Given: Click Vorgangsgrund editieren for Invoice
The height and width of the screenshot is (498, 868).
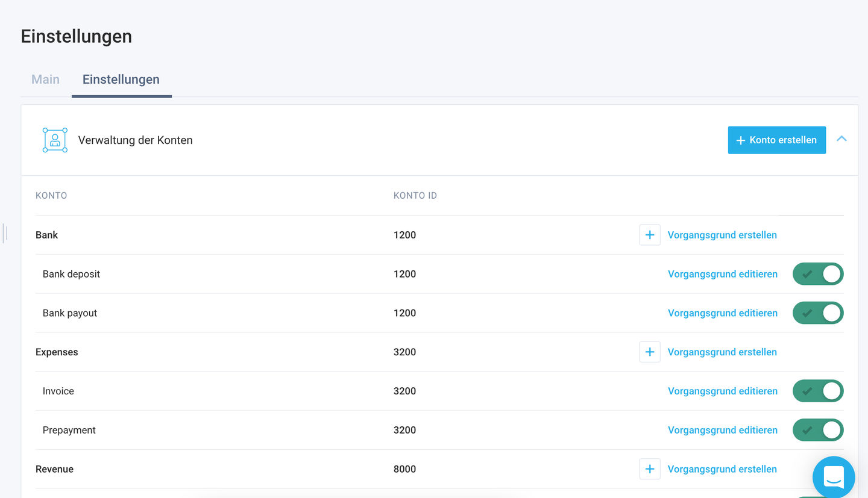Looking at the screenshot, I should pyautogui.click(x=723, y=391).
